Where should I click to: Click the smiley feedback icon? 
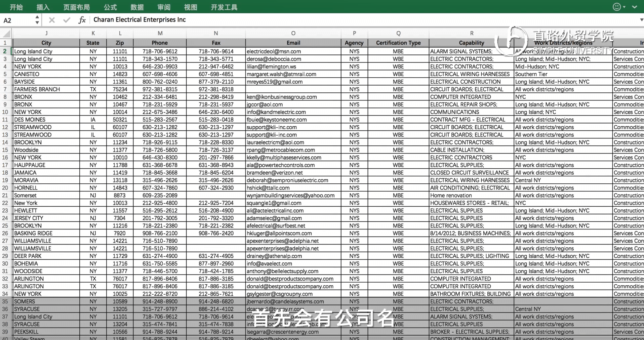click(x=617, y=7)
